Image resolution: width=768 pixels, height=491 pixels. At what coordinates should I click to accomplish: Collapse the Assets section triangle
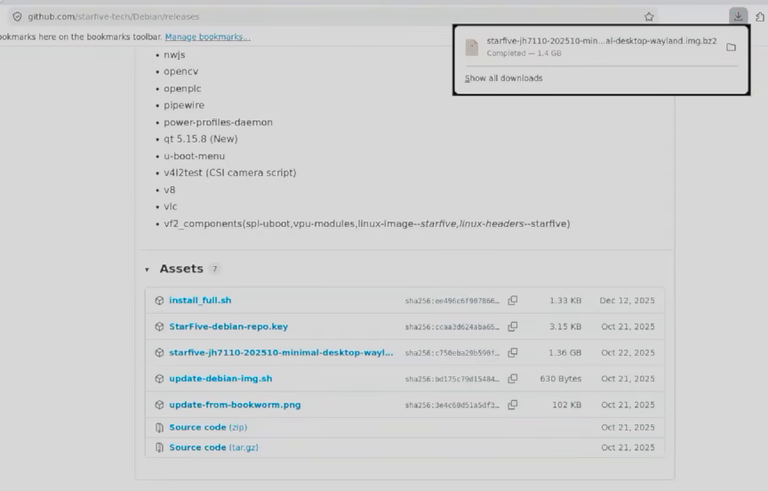pyautogui.click(x=147, y=269)
